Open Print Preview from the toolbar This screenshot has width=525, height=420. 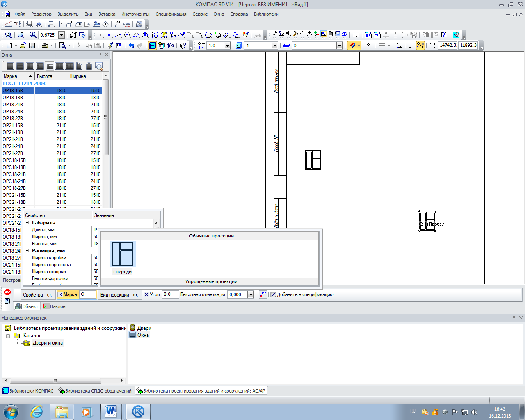pyautogui.click(x=62, y=46)
